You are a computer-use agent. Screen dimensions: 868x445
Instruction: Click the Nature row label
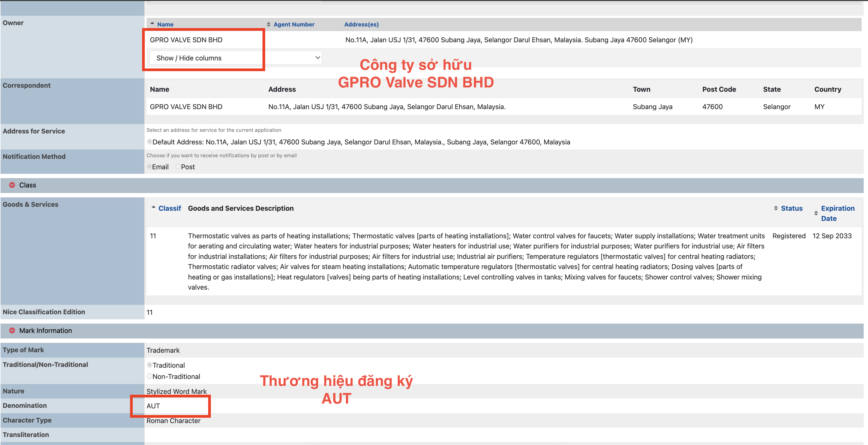point(13,391)
